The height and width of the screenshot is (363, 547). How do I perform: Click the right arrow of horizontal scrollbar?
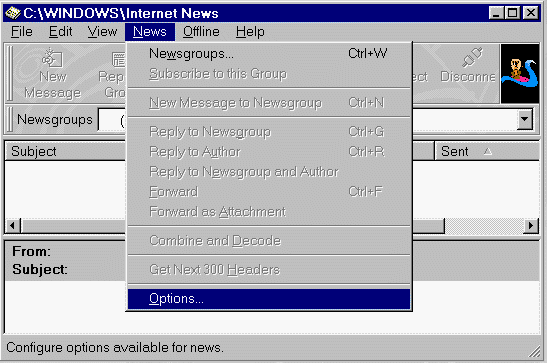(x=531, y=226)
